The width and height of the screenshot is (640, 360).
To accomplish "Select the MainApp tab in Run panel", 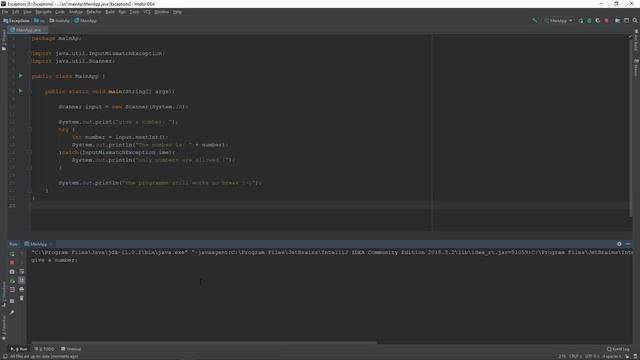I will (36, 244).
